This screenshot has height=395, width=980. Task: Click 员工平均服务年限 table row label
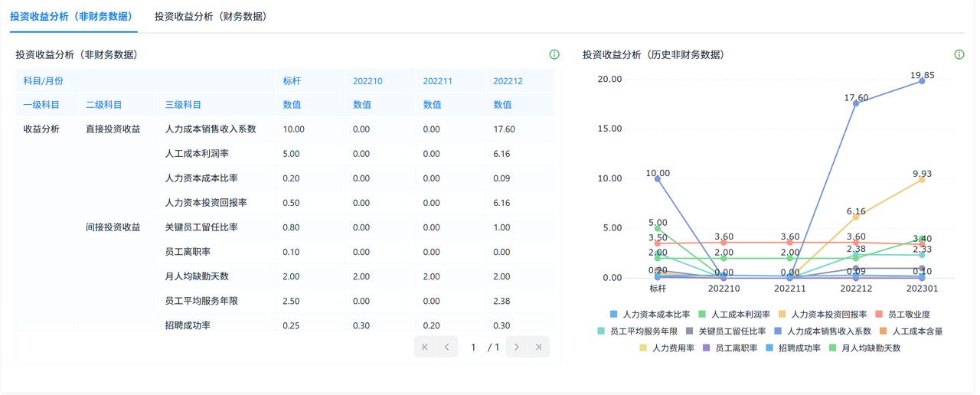coord(201,301)
